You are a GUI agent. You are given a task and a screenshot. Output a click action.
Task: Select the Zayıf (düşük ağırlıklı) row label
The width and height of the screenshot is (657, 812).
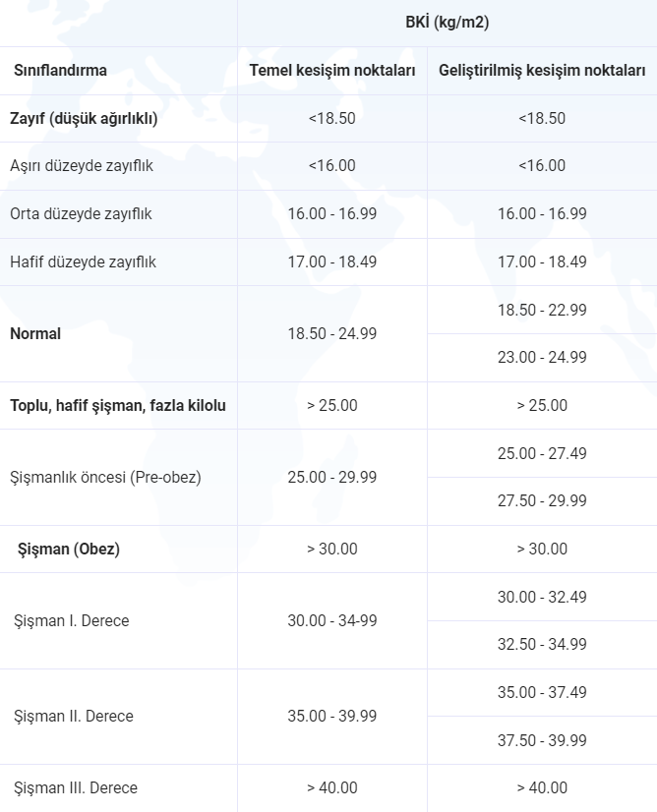[x=84, y=118]
